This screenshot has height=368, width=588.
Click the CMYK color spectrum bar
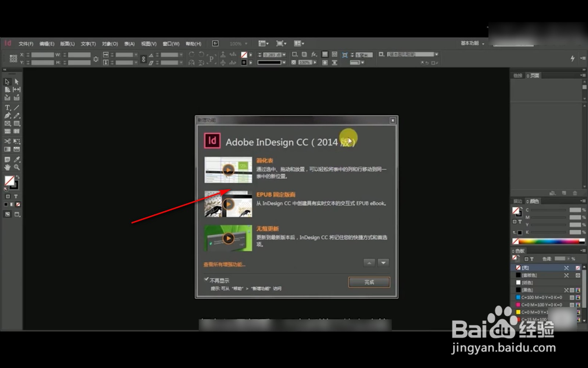click(548, 241)
